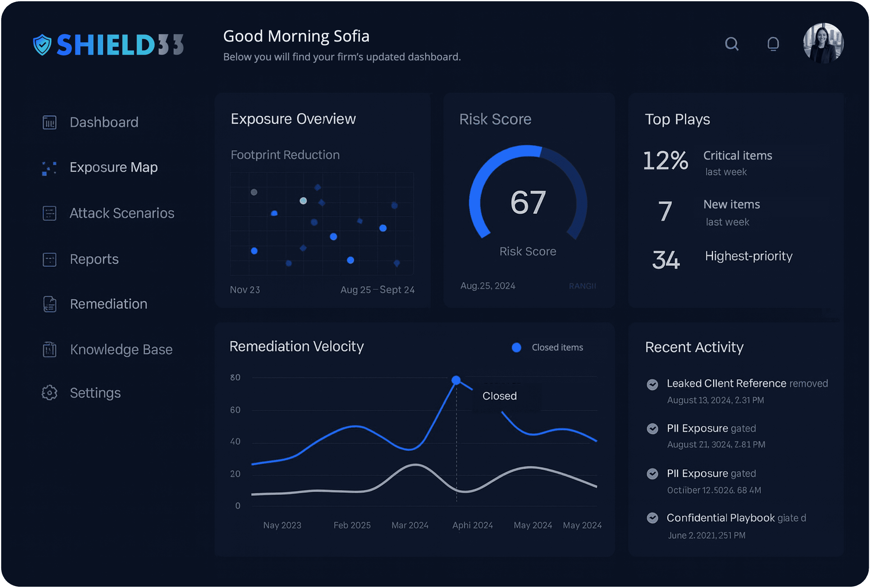
Task: Click the peak data point on velocity chart
Action: click(x=456, y=381)
